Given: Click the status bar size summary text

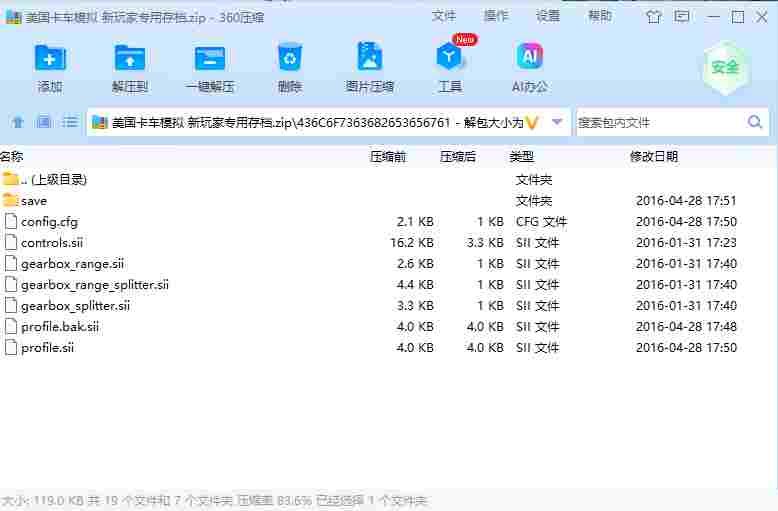Looking at the screenshot, I should click(x=214, y=501).
